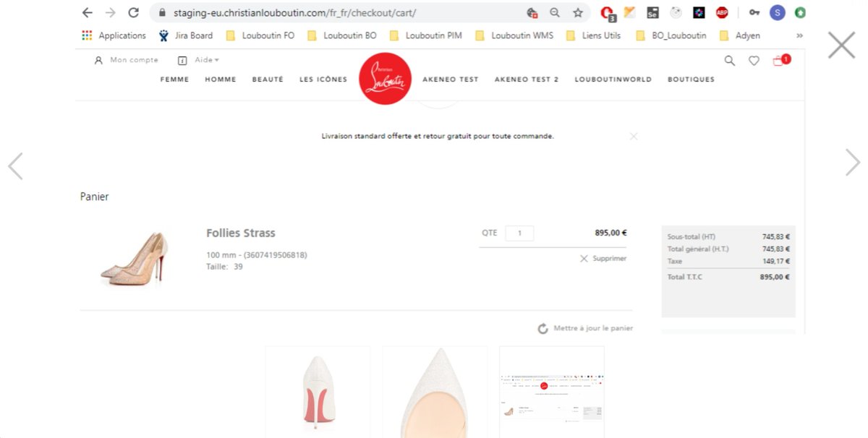Select the URL in the address bar
The width and height of the screenshot is (868, 438).
click(x=294, y=13)
